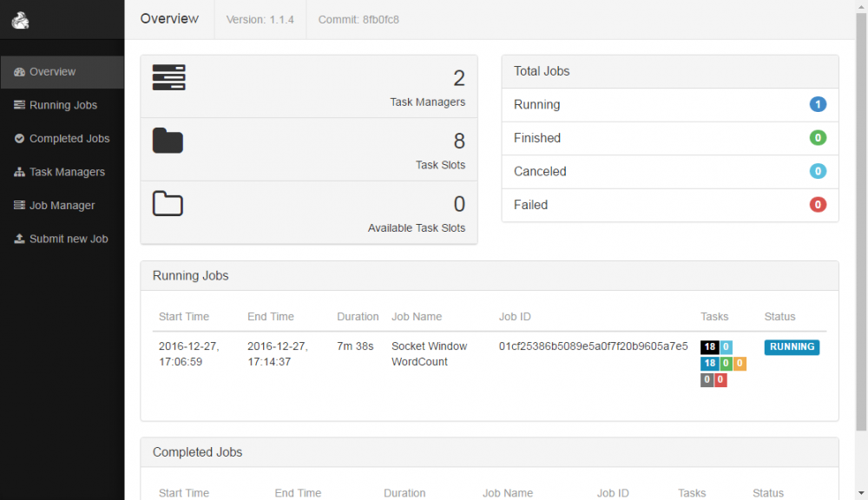Click the Running count badge in Total Jobs
The height and width of the screenshot is (500, 868).
coord(818,104)
